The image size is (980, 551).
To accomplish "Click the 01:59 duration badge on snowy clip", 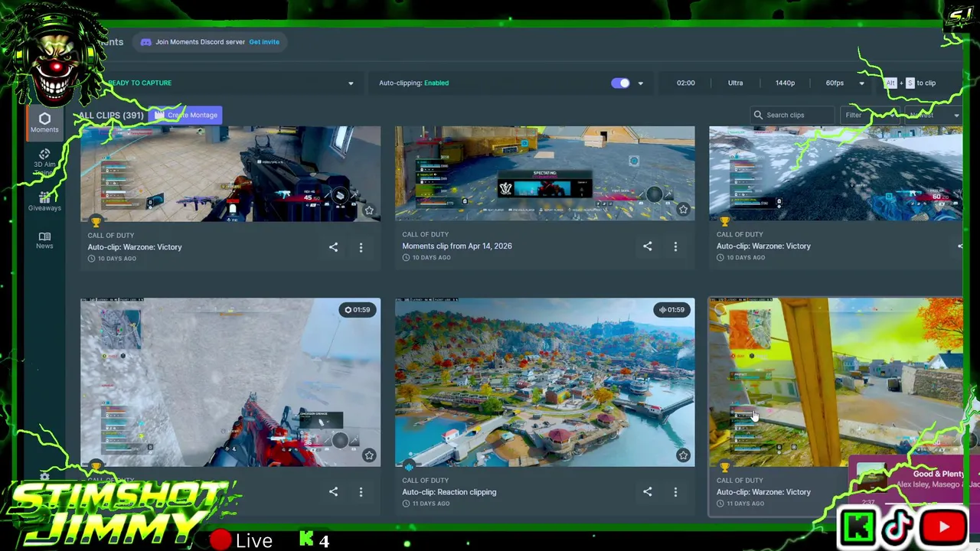I will coord(357,310).
